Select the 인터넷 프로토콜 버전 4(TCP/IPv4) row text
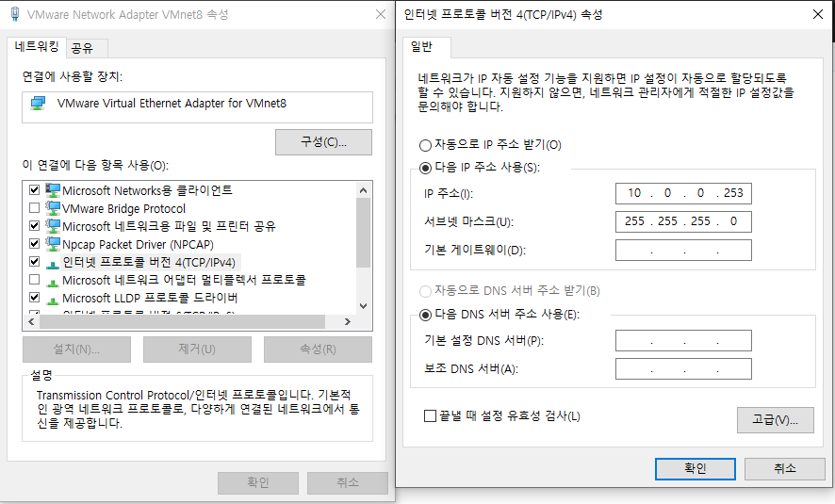835x504 pixels. (x=149, y=263)
